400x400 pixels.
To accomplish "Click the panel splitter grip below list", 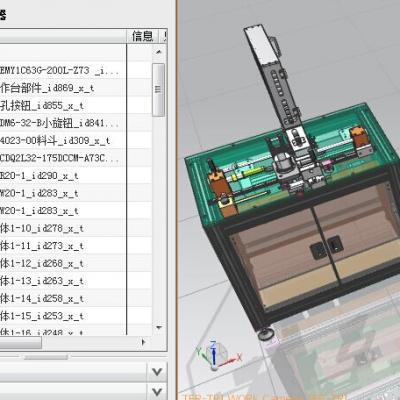I will (46, 358).
